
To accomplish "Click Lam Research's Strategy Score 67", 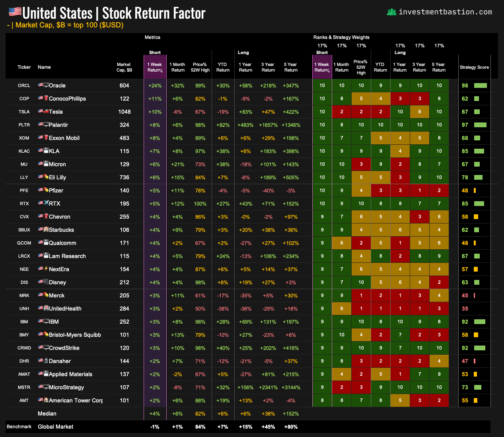I will tap(465, 256).
